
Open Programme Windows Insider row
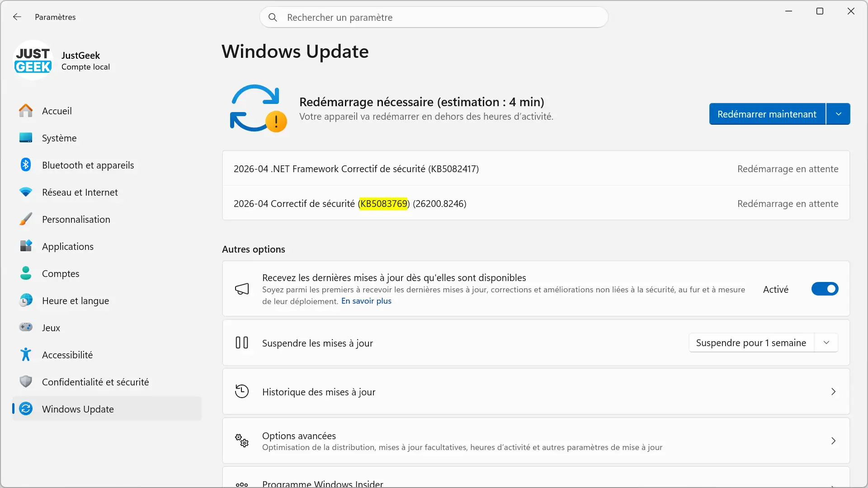[x=536, y=478]
